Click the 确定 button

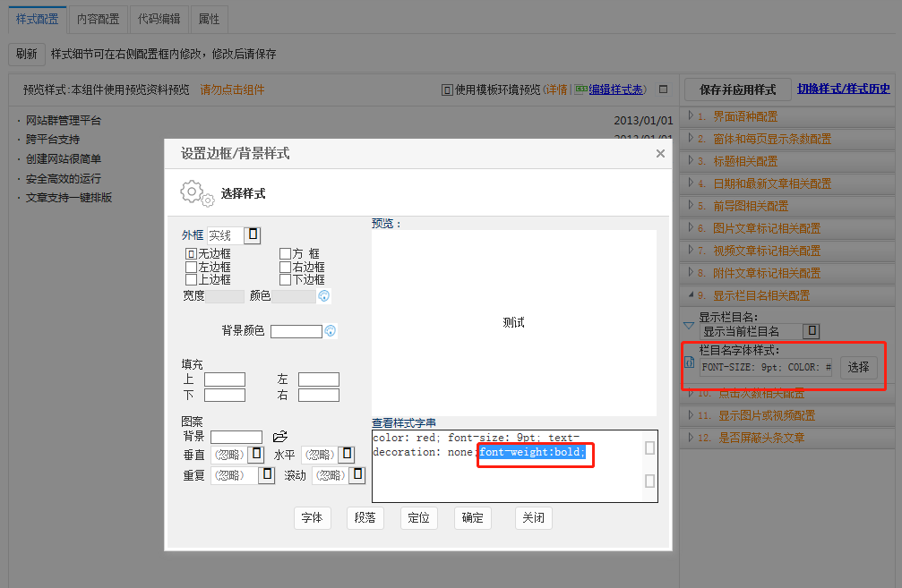(472, 518)
